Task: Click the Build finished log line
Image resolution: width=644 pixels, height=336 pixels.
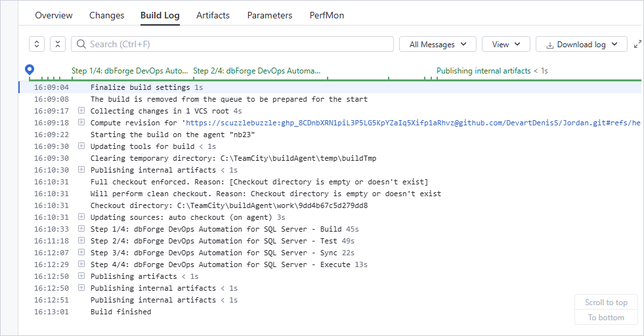Action: tap(121, 312)
